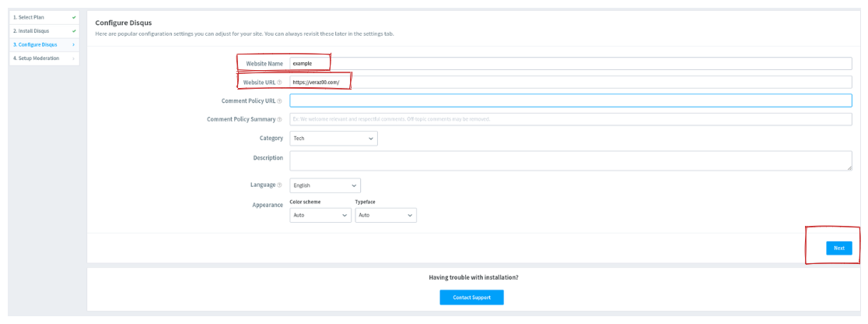The height and width of the screenshot is (324, 868).
Task: Click chevron arrow on Configure Disqus step
Action: click(74, 44)
